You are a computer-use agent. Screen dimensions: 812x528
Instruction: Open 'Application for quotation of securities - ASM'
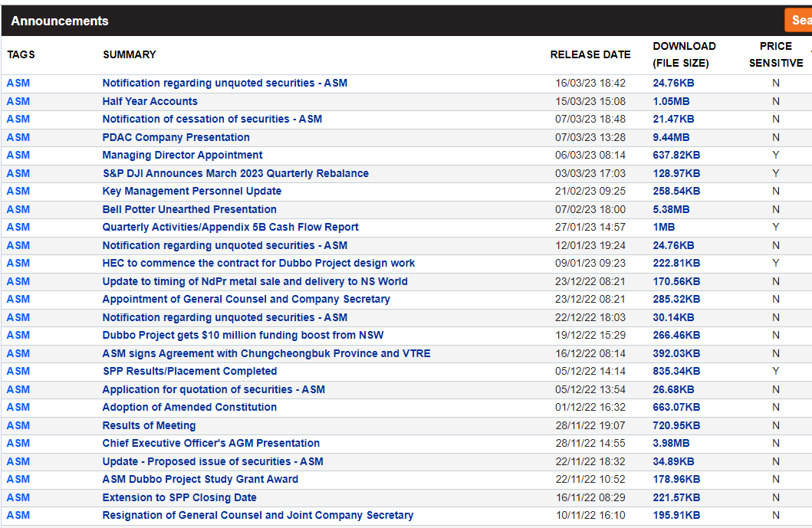coord(213,389)
